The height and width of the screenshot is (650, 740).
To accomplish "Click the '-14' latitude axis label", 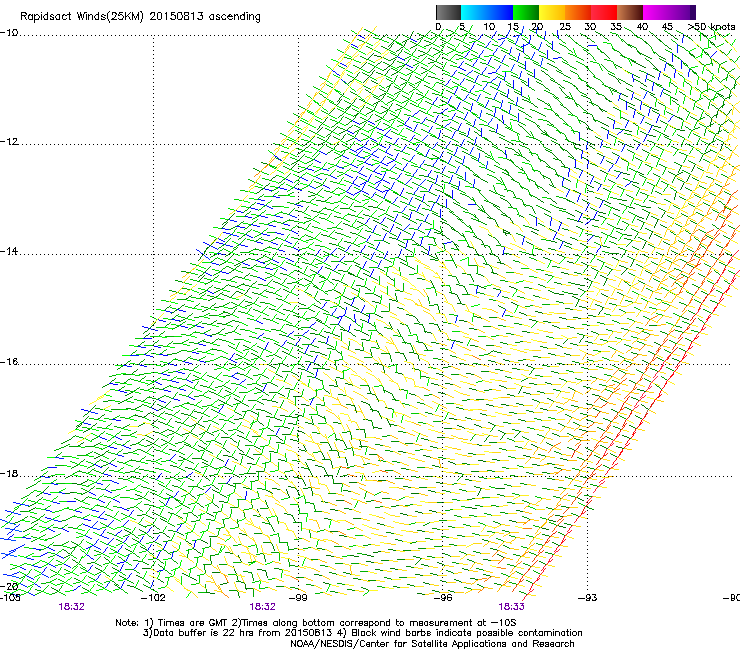I will (9, 251).
